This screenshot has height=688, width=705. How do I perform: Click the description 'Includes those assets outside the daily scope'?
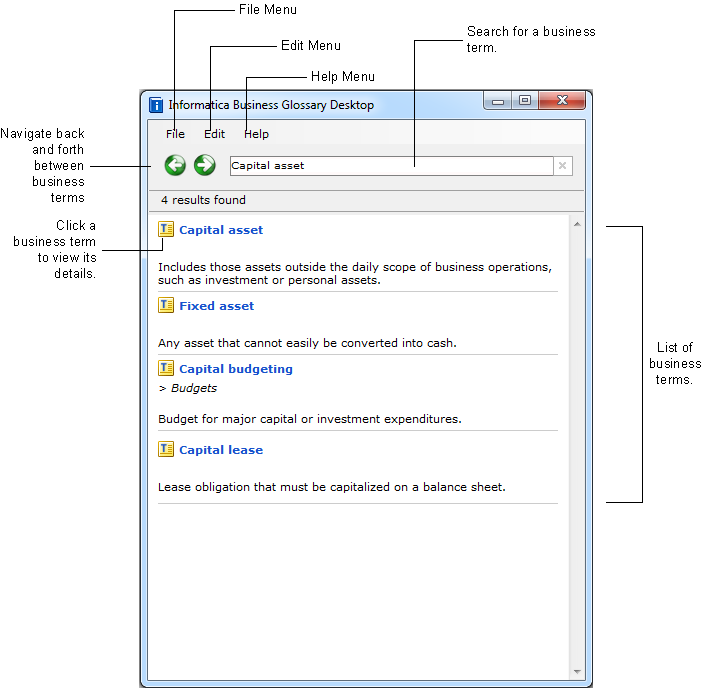click(355, 273)
